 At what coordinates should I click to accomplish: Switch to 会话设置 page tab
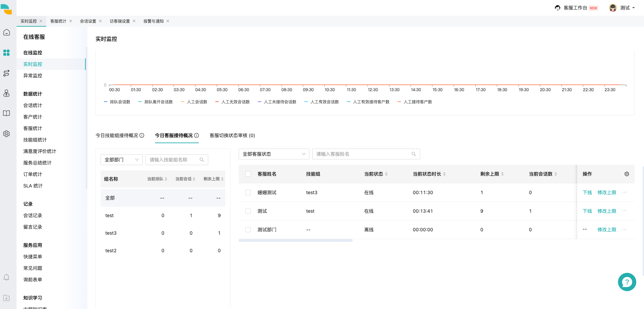[88, 21]
